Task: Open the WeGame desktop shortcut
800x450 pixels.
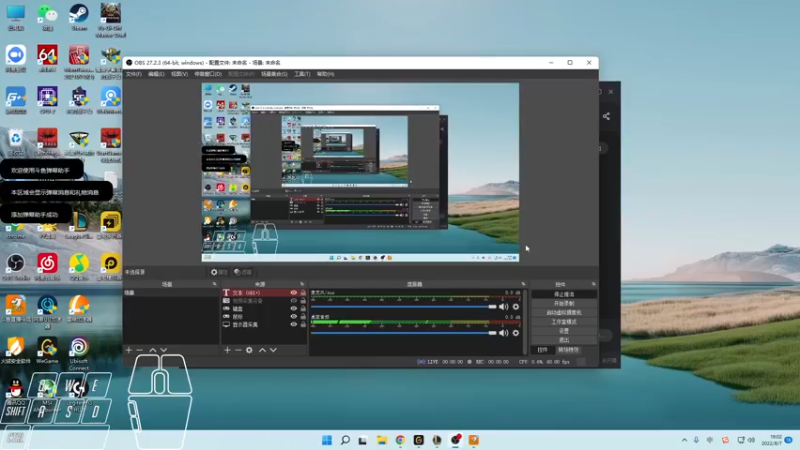Action: tap(47, 351)
